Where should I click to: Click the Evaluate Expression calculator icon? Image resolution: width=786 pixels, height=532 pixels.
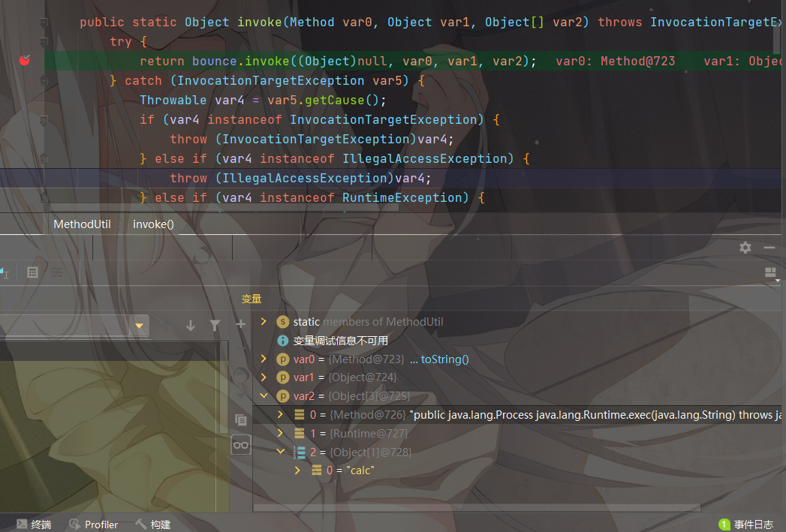coord(32,272)
